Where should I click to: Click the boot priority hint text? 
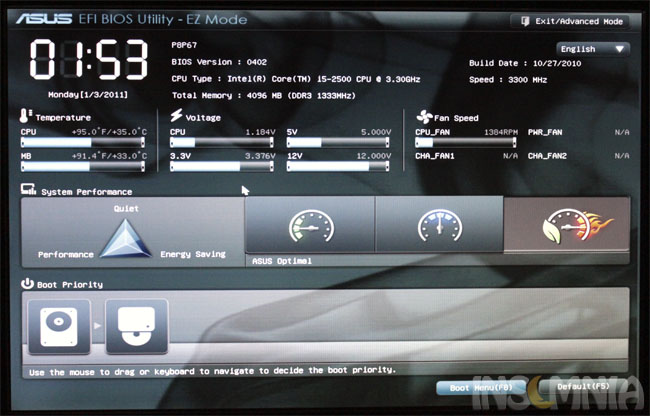212,371
